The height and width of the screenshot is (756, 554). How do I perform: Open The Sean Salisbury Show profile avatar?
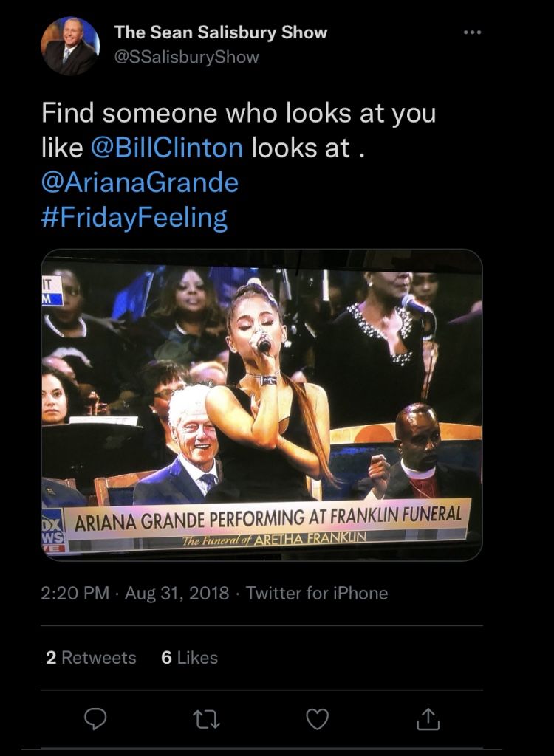pyautogui.click(x=70, y=45)
